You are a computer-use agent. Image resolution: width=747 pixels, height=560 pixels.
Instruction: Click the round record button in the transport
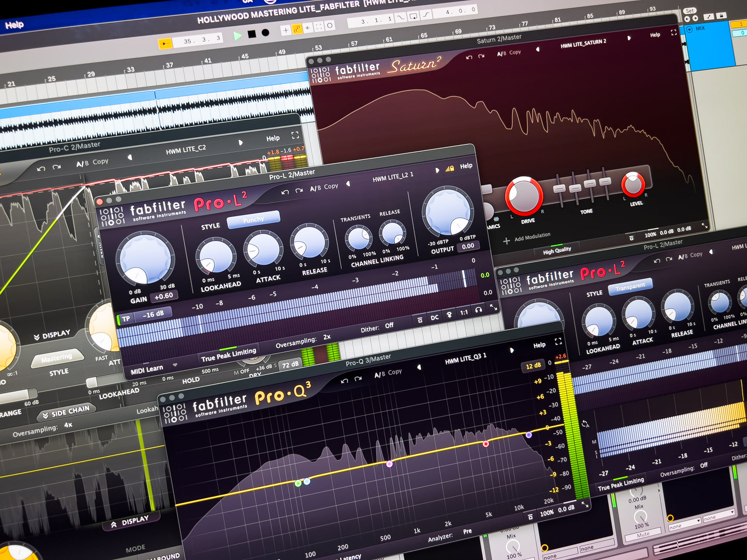pyautogui.click(x=265, y=33)
